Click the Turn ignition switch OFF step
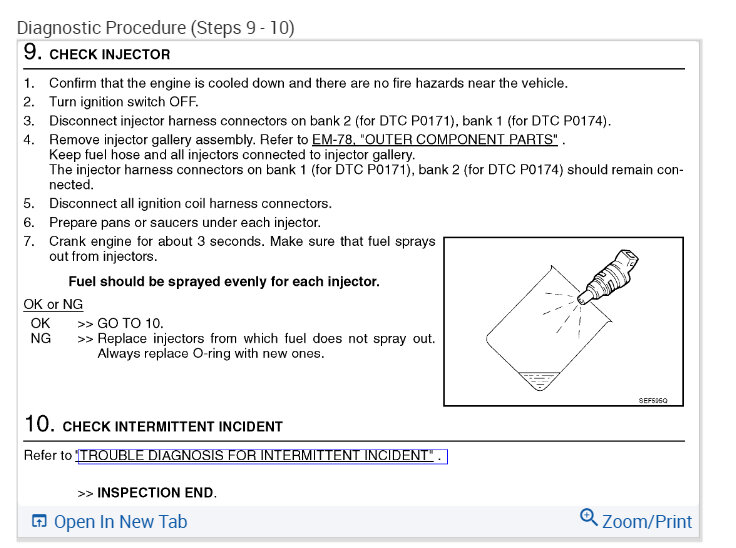The image size is (736, 548). click(x=124, y=102)
